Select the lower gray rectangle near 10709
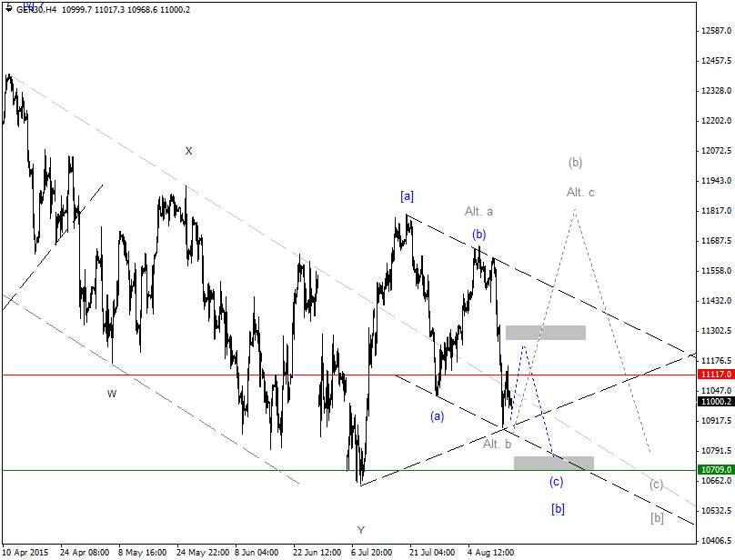735x560 pixels. click(x=554, y=463)
